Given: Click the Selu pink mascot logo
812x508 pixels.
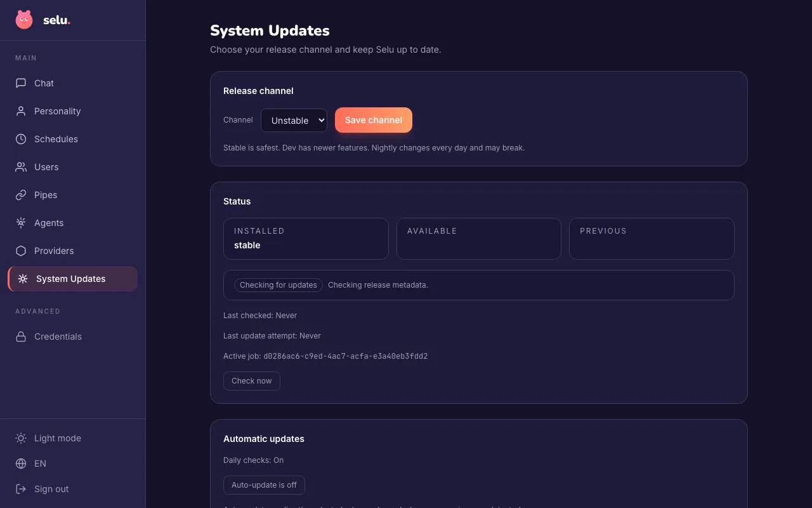Looking at the screenshot, I should [24, 20].
